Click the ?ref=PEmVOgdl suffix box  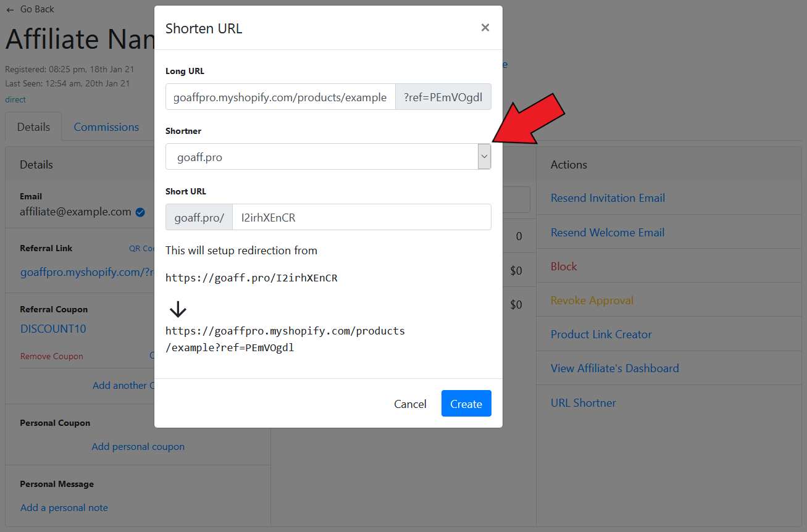(443, 97)
